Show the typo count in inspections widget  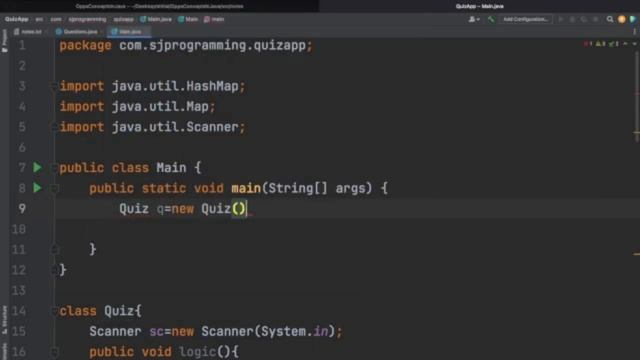point(613,44)
